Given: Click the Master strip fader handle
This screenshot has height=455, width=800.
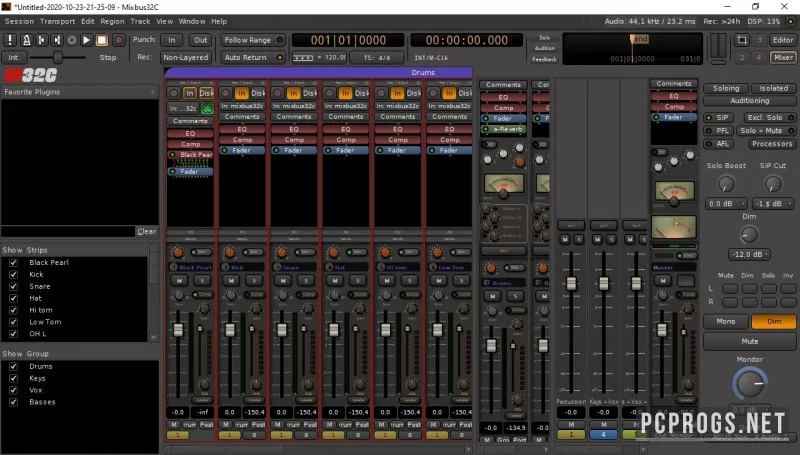Looking at the screenshot, I should (662, 330).
